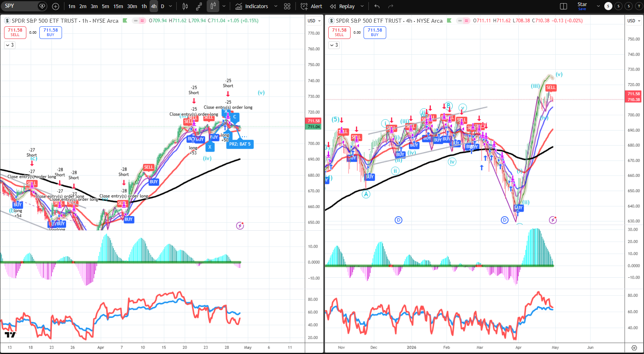Open USD currency dropdown on 4h chart
This screenshot has width=644, height=354.
point(634,21)
